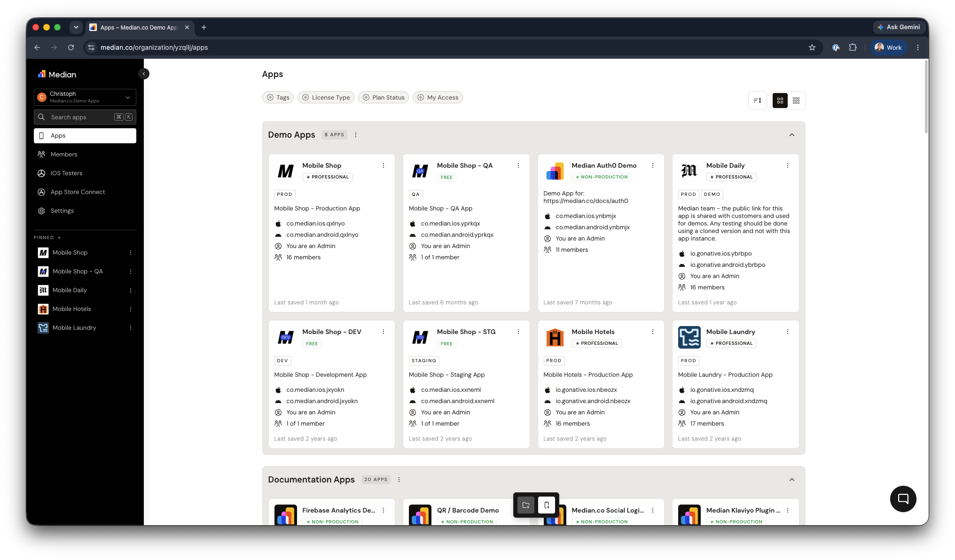The height and width of the screenshot is (560, 955).
Task: Switch to large grid view
Action: 780,101
